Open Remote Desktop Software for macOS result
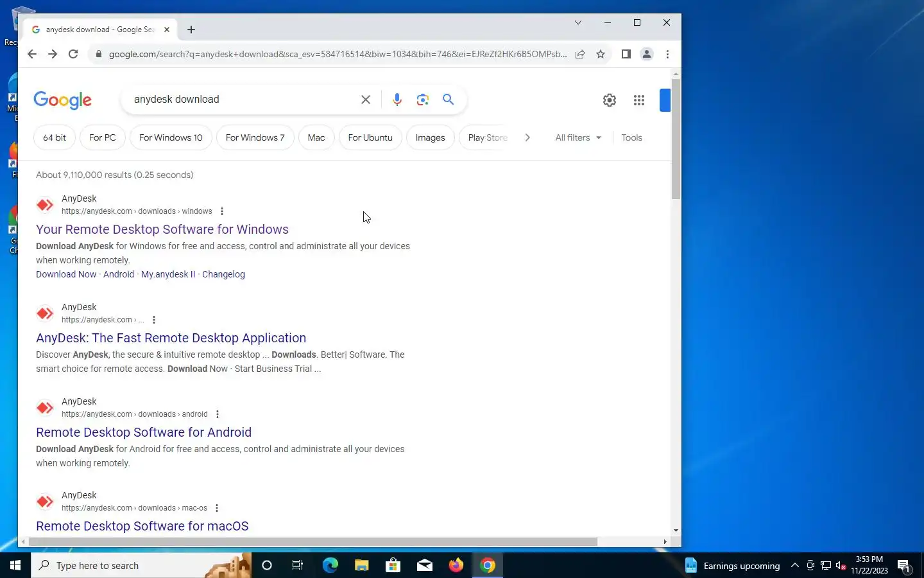The height and width of the screenshot is (578, 924). tap(142, 526)
